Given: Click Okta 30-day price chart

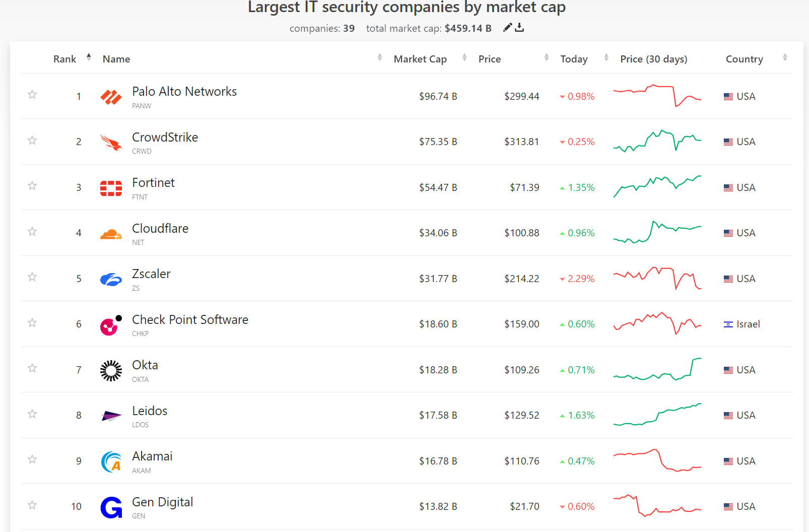Looking at the screenshot, I should (x=657, y=369).
